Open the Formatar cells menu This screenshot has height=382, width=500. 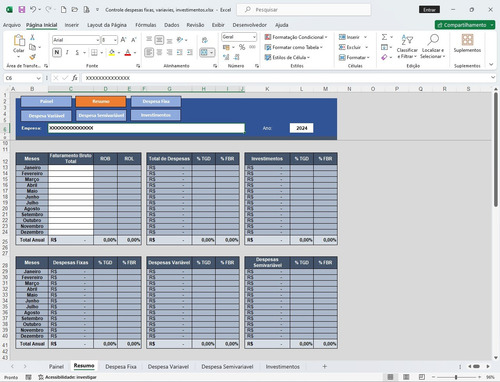(x=354, y=57)
